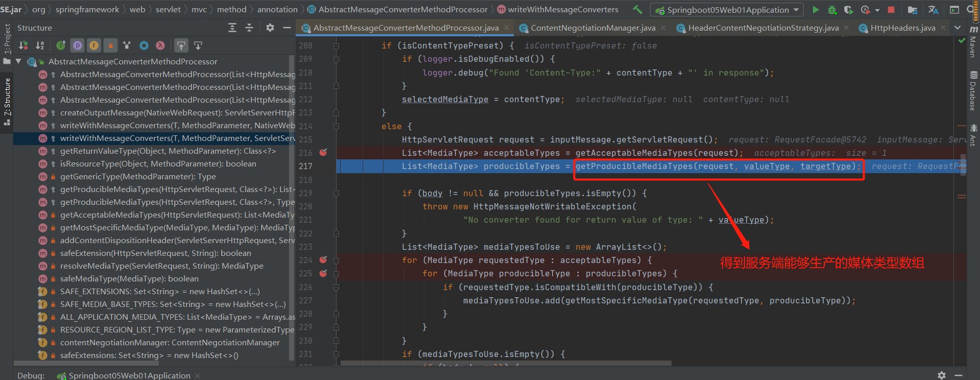
Task: Click 'springframework' breadcrumb
Action: pos(87,9)
